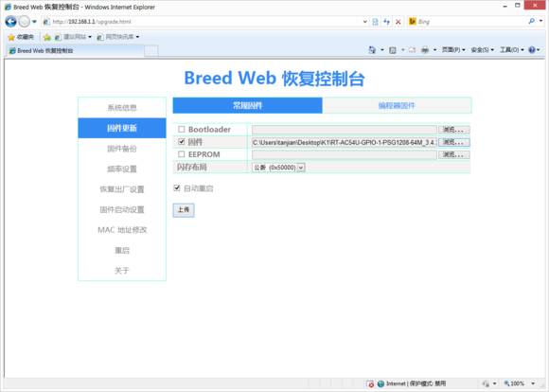Open 频率设置 in the sidebar
The height and width of the screenshot is (392, 549).
tap(122, 169)
